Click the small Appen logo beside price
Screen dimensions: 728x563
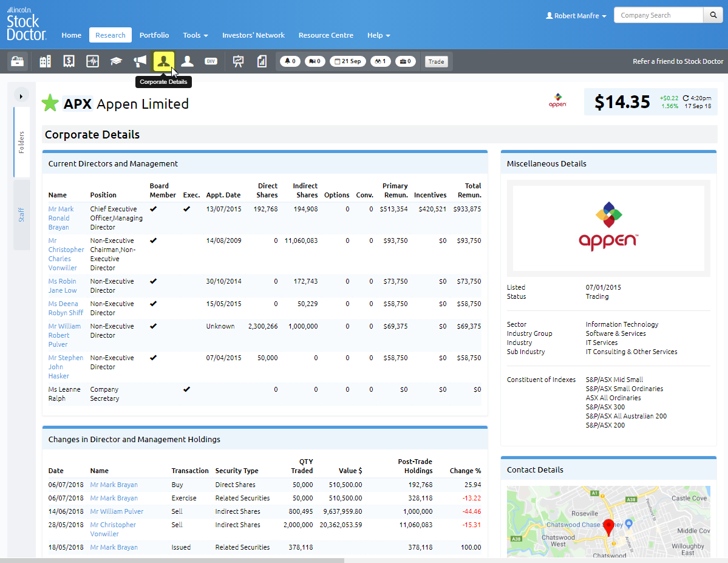point(557,100)
